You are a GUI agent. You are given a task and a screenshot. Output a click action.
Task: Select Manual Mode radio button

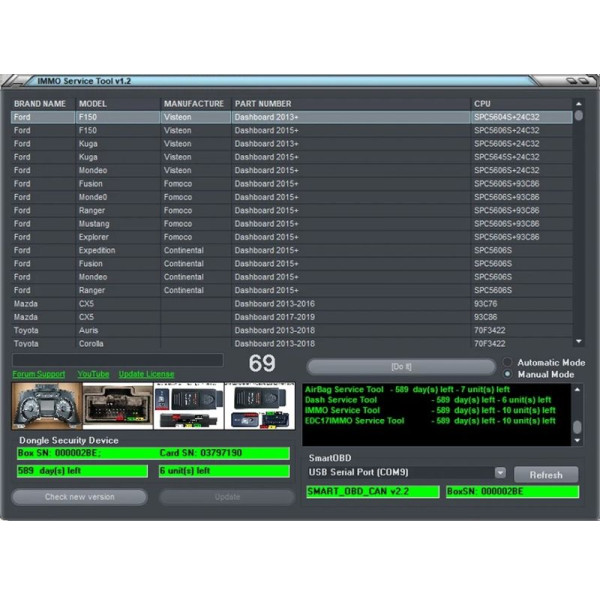point(508,374)
